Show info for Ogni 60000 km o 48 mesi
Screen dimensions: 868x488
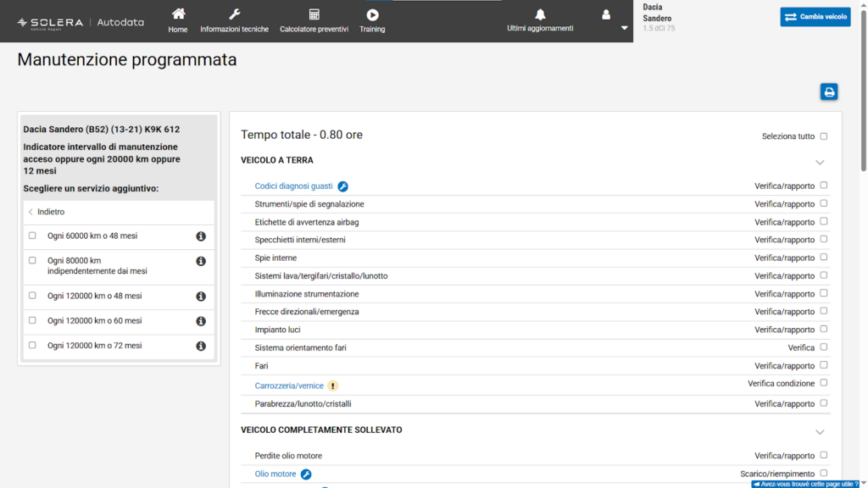click(201, 236)
